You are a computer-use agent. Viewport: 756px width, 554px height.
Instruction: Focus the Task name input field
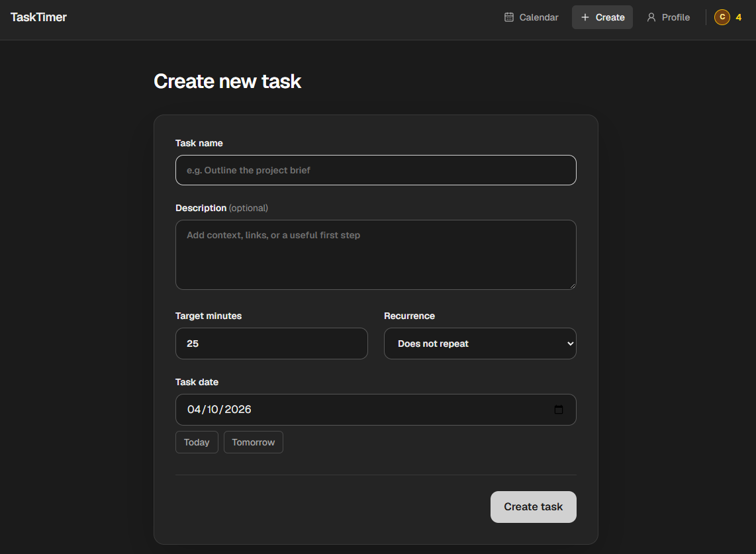pyautogui.click(x=375, y=170)
